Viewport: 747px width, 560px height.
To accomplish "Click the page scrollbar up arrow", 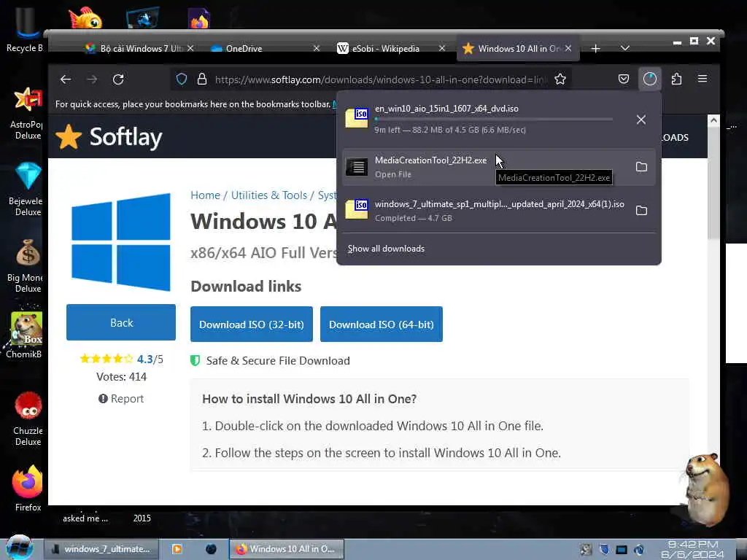I will tap(713, 120).
